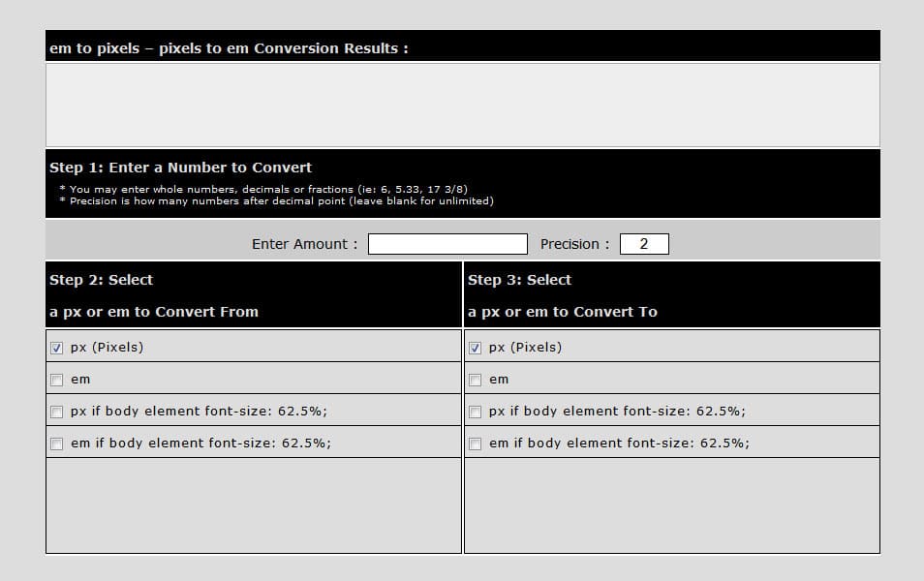
Task: Click the Precision value field
Action: coord(643,244)
